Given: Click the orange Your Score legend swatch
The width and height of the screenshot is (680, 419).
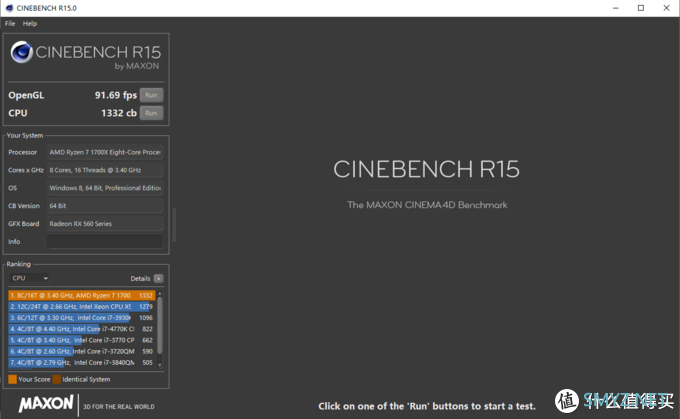Looking at the screenshot, I should (x=13, y=379).
